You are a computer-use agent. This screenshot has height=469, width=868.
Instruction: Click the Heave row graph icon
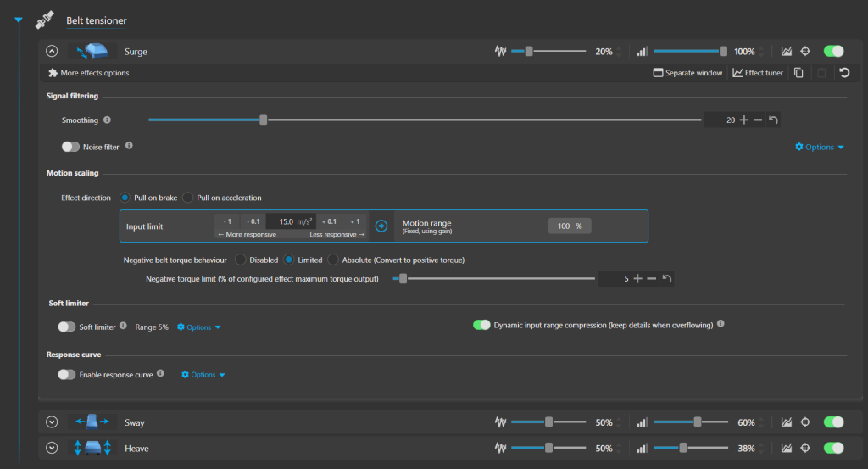(x=787, y=448)
